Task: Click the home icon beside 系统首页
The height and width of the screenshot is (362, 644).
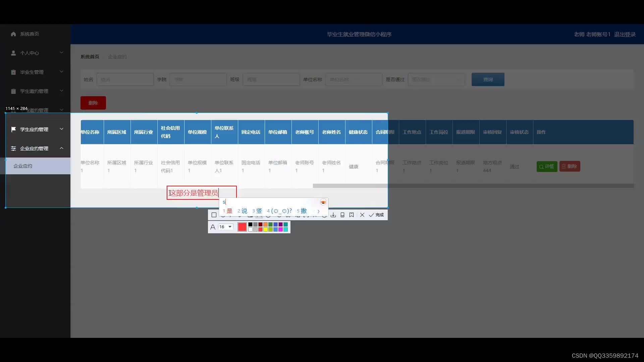Action: [13, 34]
